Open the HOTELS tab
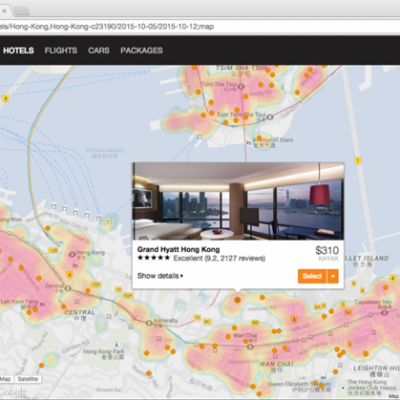 click(18, 50)
